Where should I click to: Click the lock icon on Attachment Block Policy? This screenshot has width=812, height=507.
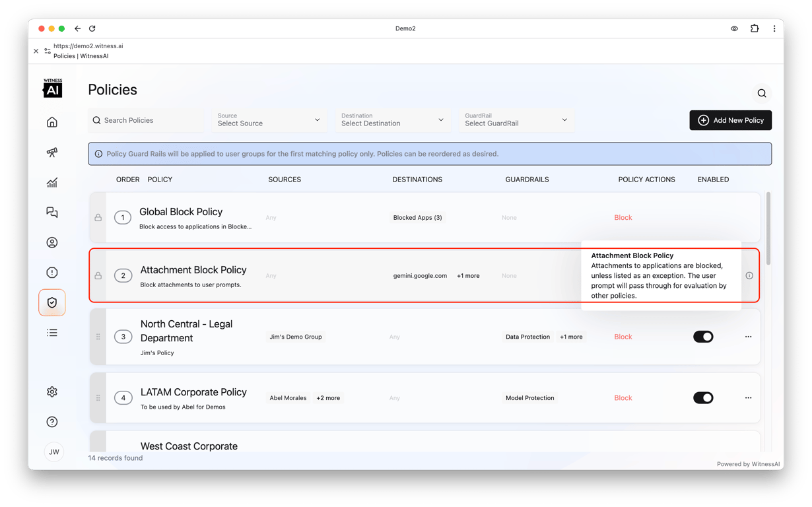98,275
